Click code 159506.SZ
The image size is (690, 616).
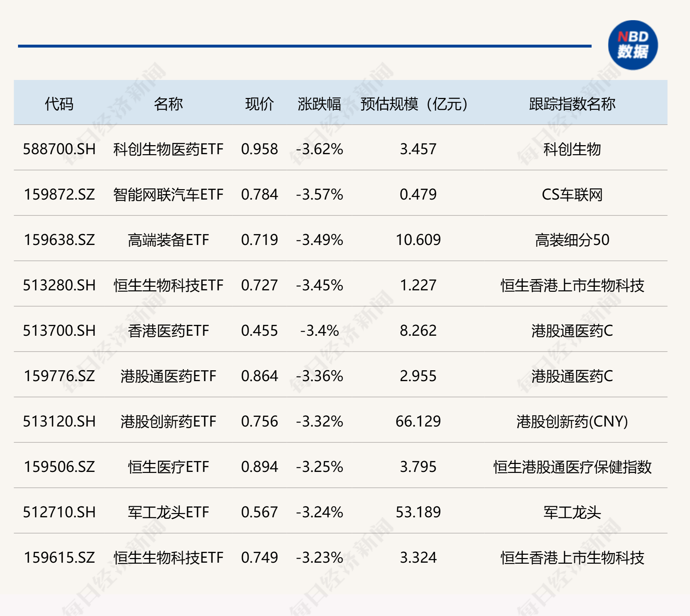pyautogui.click(x=59, y=467)
